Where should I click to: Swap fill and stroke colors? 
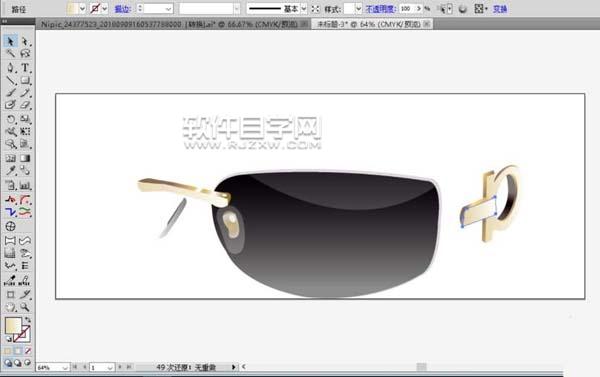tap(28, 320)
